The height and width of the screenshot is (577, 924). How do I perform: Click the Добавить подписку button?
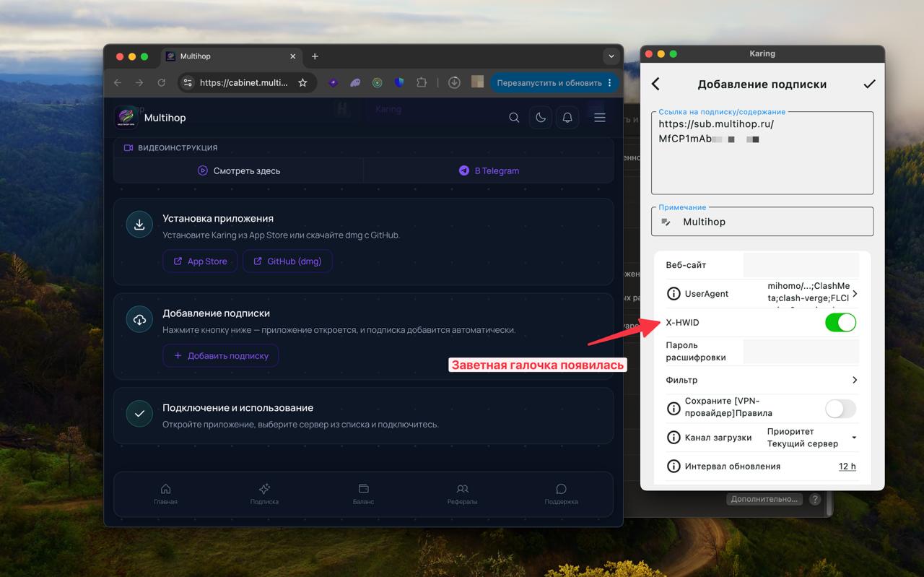[x=221, y=355]
